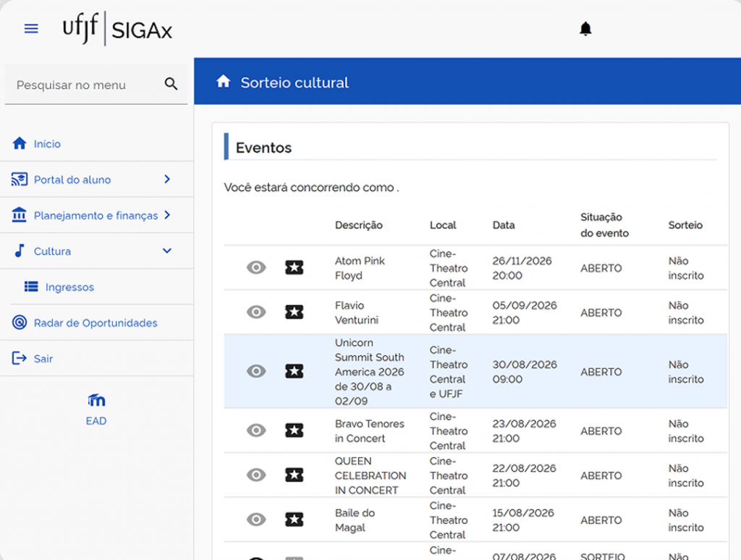Open the EAD Moodle icon
This screenshot has height=560, width=741.
tap(96, 400)
